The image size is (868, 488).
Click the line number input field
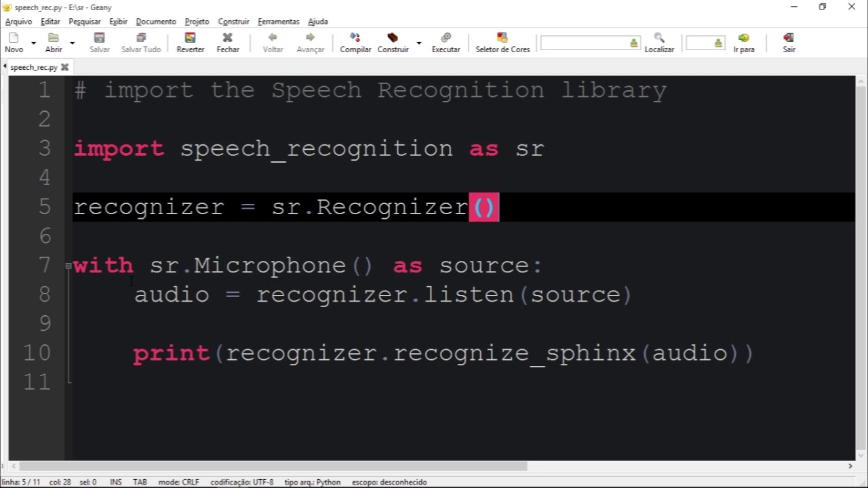point(705,43)
